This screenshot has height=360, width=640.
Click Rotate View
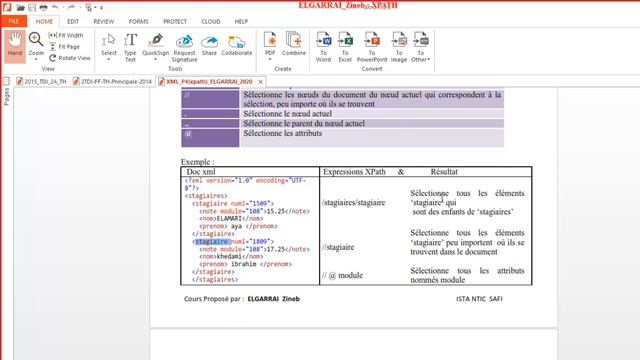tap(70, 58)
